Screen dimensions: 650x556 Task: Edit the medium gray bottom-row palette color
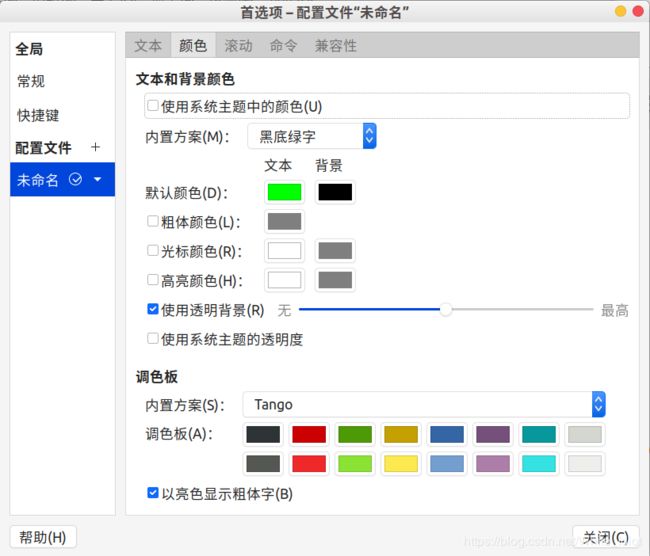click(x=263, y=464)
